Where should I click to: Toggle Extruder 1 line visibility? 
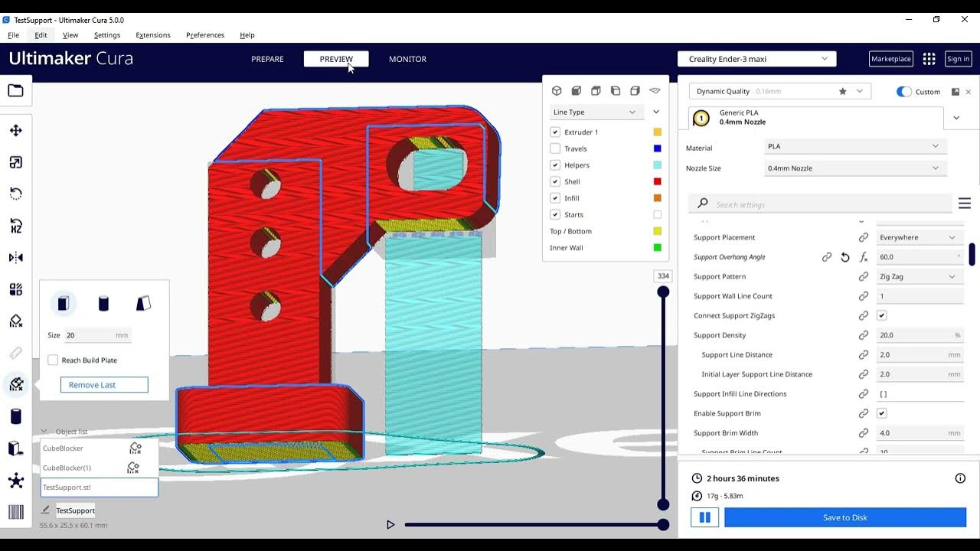tap(555, 132)
